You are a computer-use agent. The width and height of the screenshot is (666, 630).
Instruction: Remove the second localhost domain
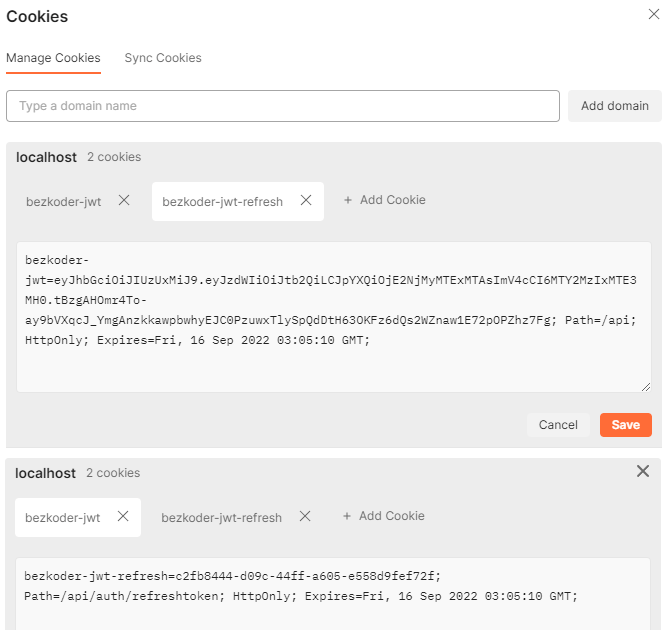tap(643, 471)
